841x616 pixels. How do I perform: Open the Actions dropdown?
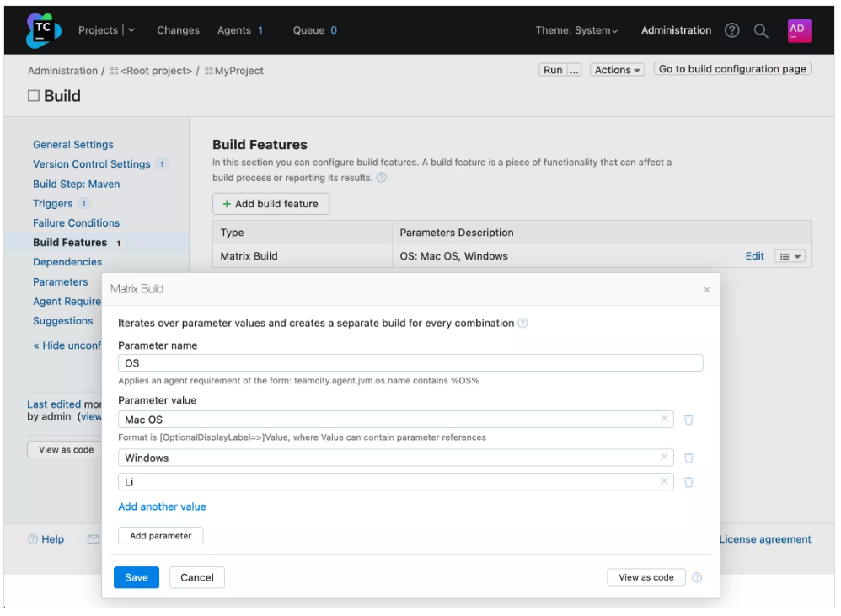(617, 70)
